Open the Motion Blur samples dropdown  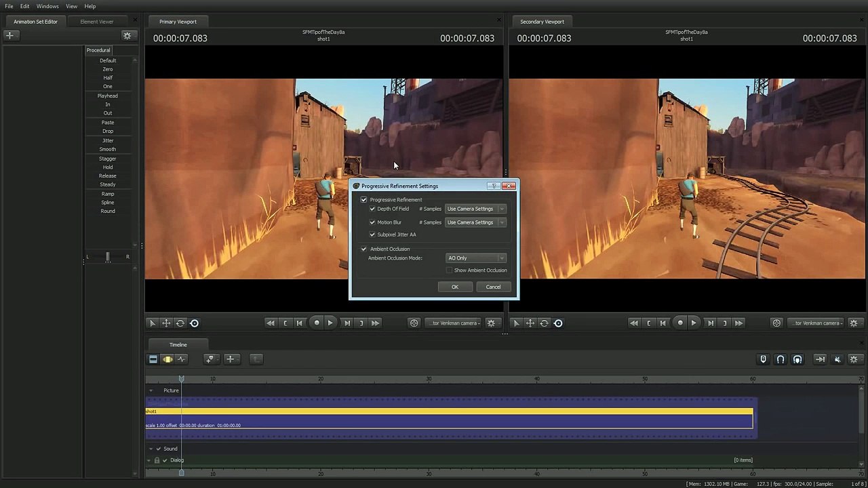pos(475,222)
